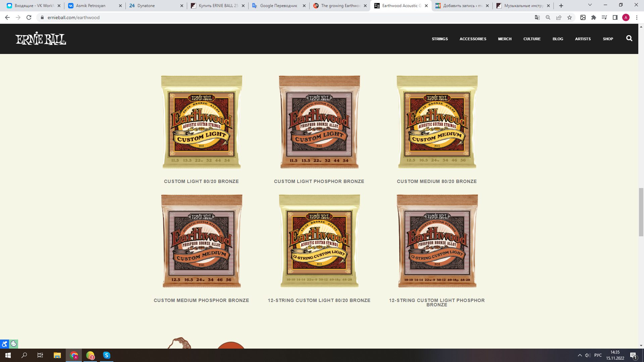Viewport: 644px width, 362px height.
Task: View site info via the padlock icon
Action: tap(42, 17)
